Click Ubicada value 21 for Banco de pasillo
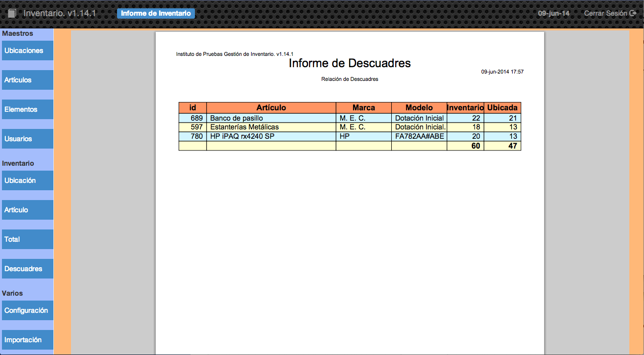The width and height of the screenshot is (644, 355). 502,118
